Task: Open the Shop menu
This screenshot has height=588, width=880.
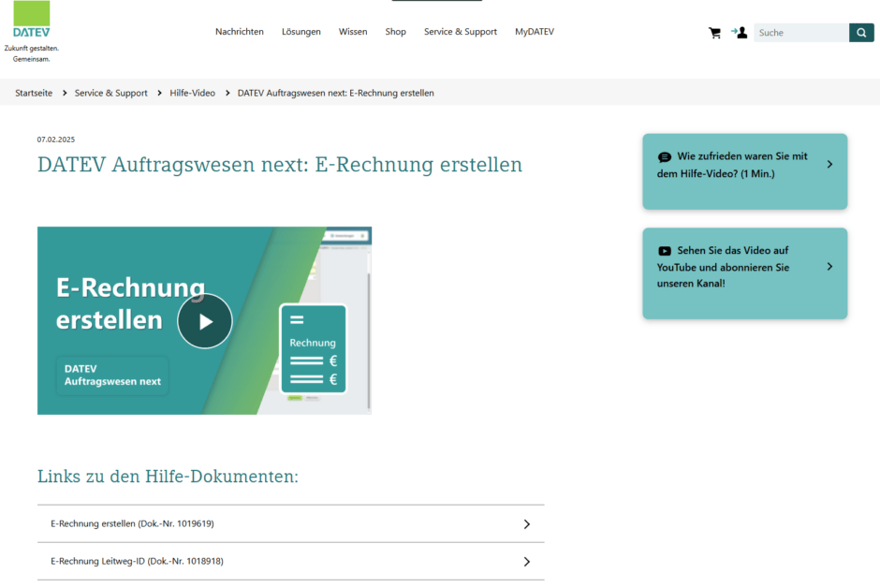Action: coord(396,32)
